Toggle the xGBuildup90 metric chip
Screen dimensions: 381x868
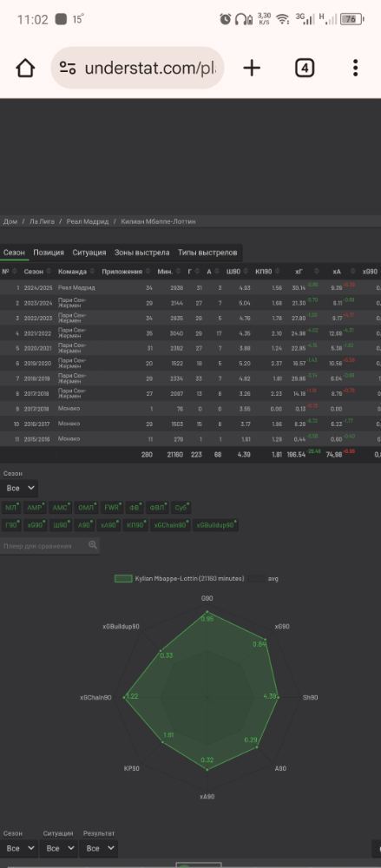(216, 525)
